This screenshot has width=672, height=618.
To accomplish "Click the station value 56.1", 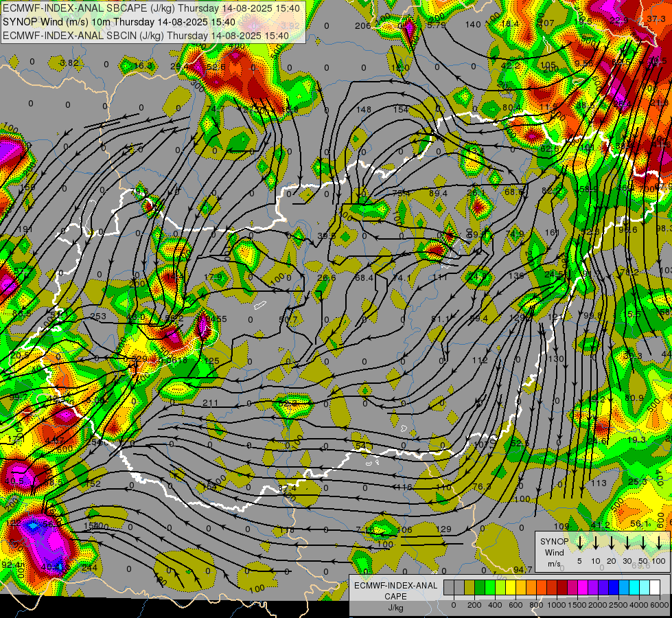I will click(x=640, y=524).
